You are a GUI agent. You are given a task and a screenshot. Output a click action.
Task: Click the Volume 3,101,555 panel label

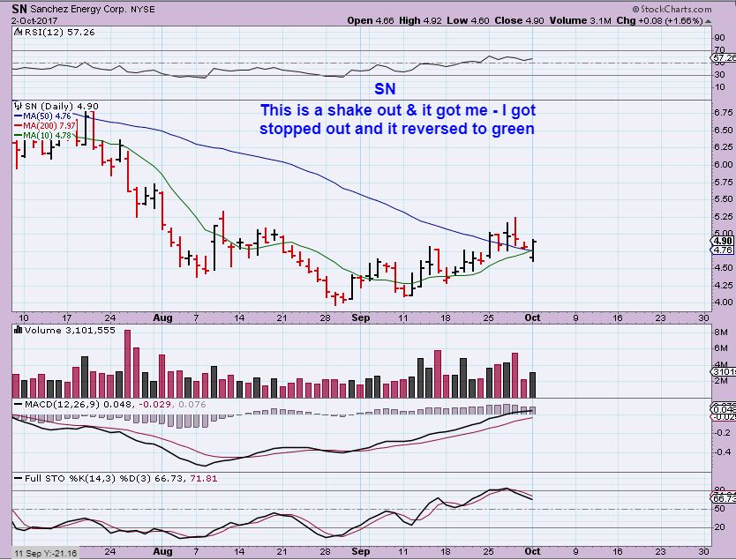click(x=70, y=330)
